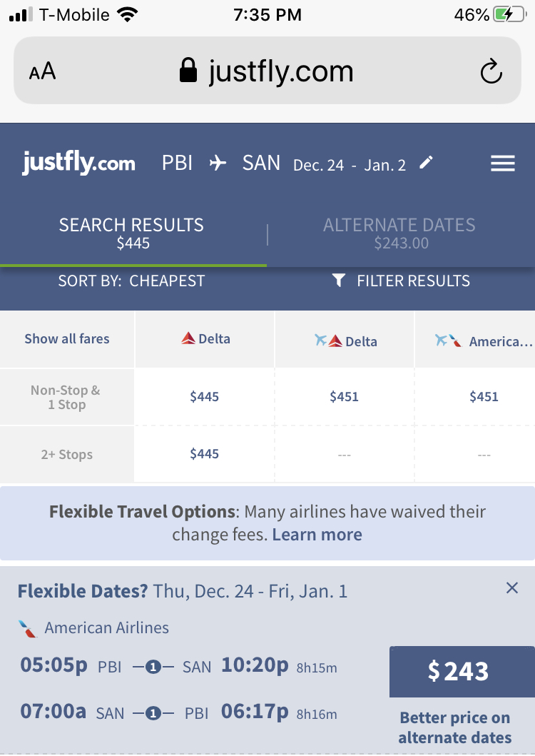This screenshot has height=756, width=535.
Task: Open Safari text size settings with AA
Action: click(x=41, y=71)
